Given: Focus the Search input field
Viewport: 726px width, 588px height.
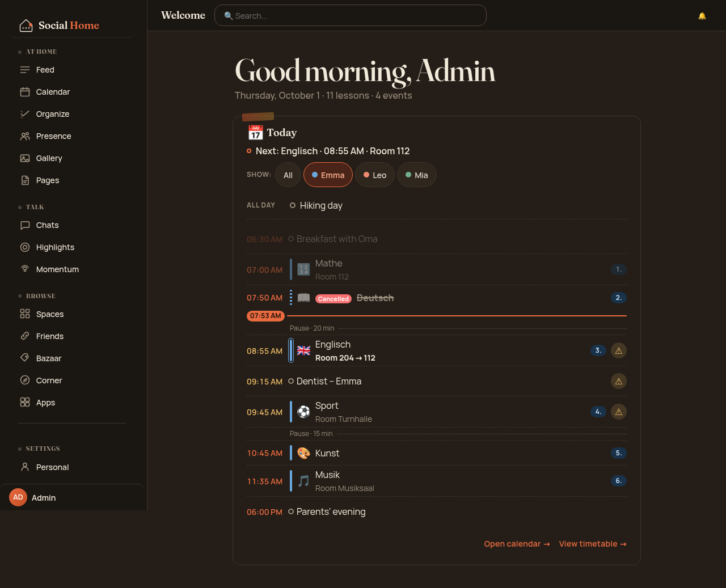Looking at the screenshot, I should 351,15.
